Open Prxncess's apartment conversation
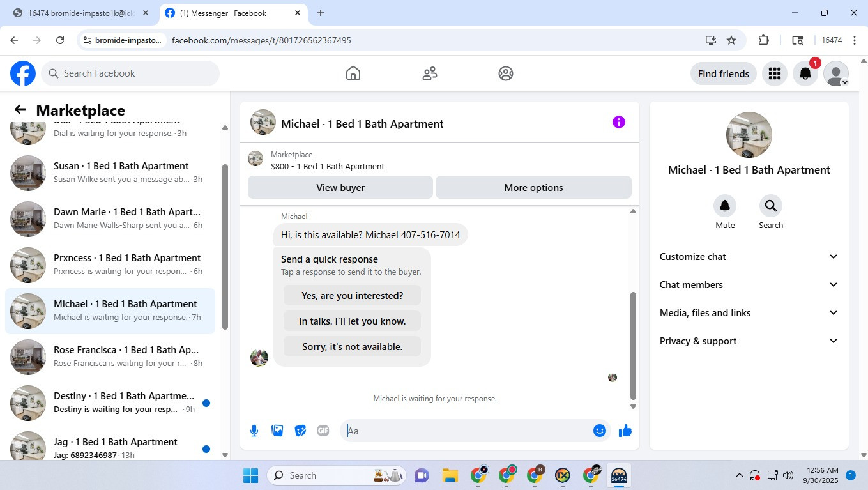The height and width of the screenshot is (490, 868). 110,265
